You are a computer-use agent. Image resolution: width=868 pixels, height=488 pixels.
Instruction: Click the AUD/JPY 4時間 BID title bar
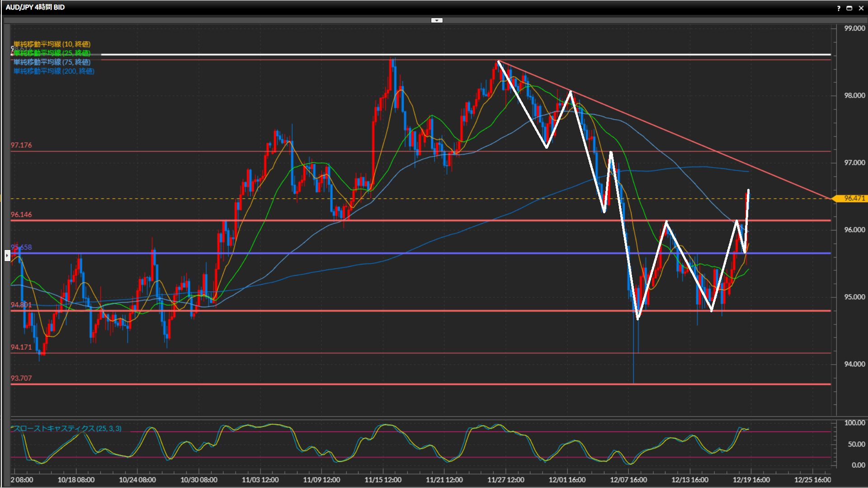(35, 7)
